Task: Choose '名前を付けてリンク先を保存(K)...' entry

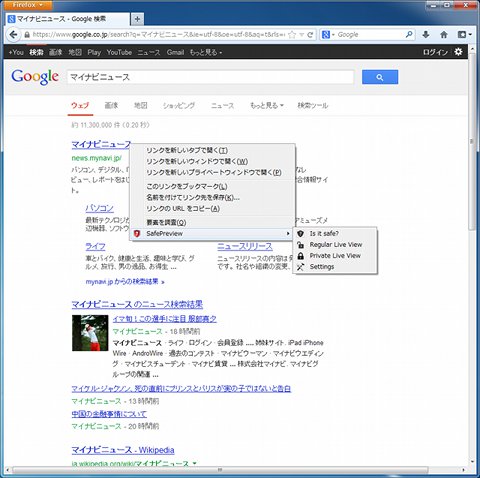Action: [212, 197]
